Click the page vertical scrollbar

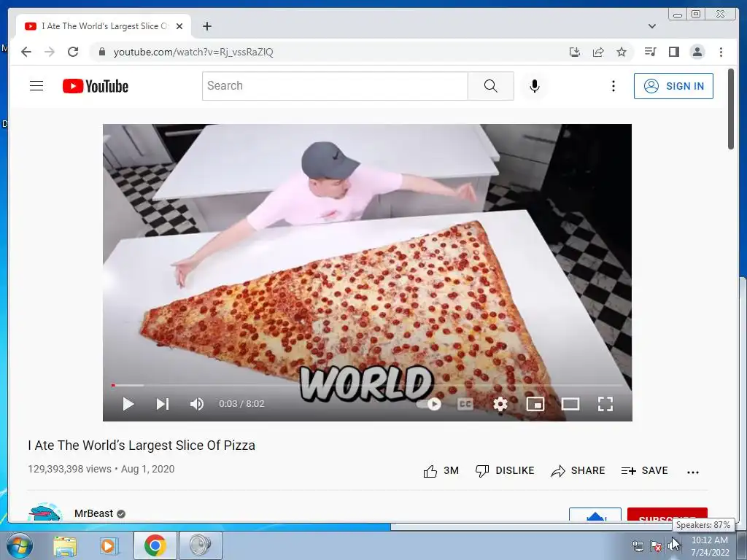pyautogui.click(x=731, y=109)
